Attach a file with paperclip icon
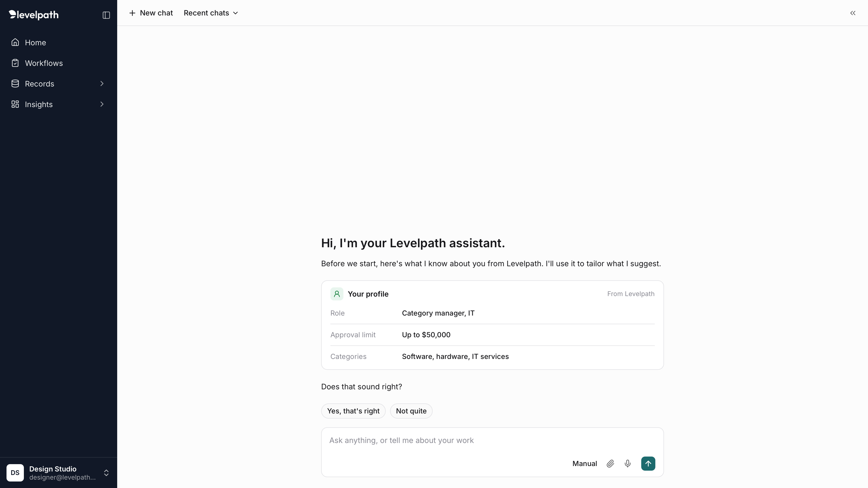The height and width of the screenshot is (488, 868). (610, 463)
